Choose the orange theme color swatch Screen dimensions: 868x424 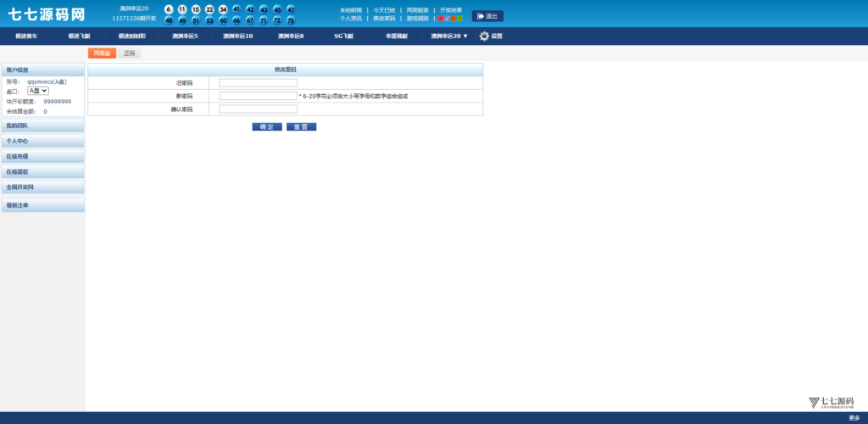(453, 18)
